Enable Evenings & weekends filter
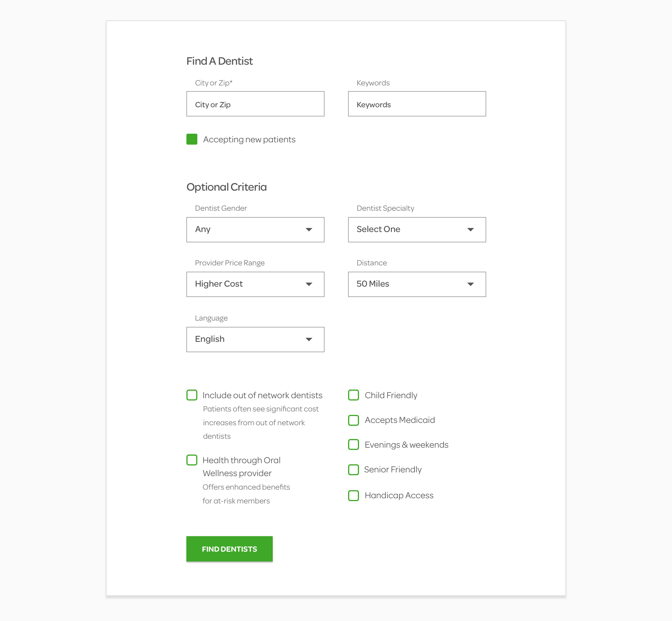This screenshot has height=621, width=672. tap(353, 444)
